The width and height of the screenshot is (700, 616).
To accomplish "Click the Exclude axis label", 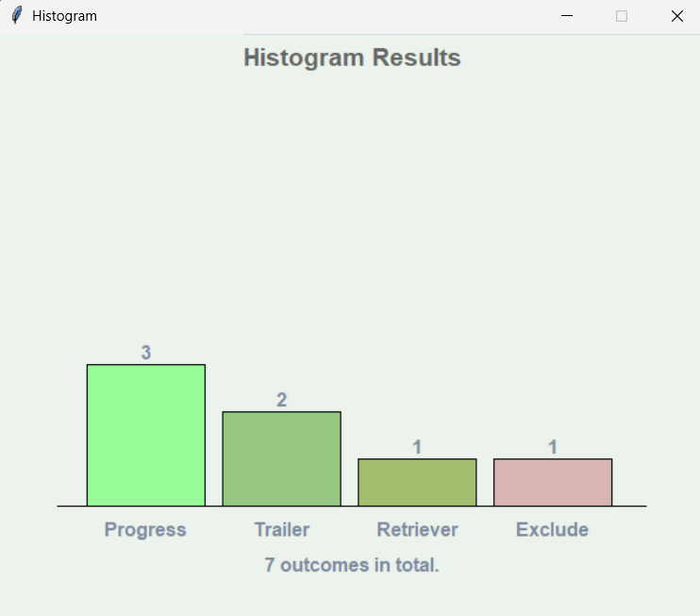I will point(552,529).
